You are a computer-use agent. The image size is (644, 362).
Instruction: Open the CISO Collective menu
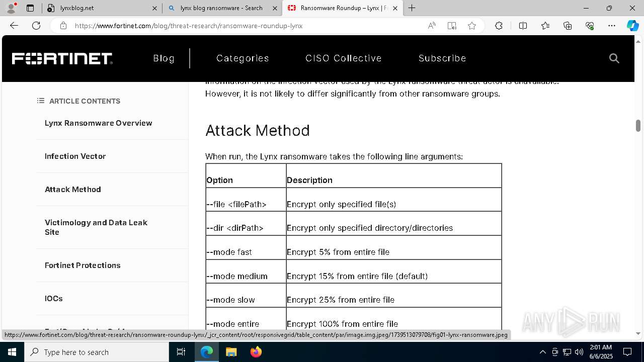click(344, 58)
